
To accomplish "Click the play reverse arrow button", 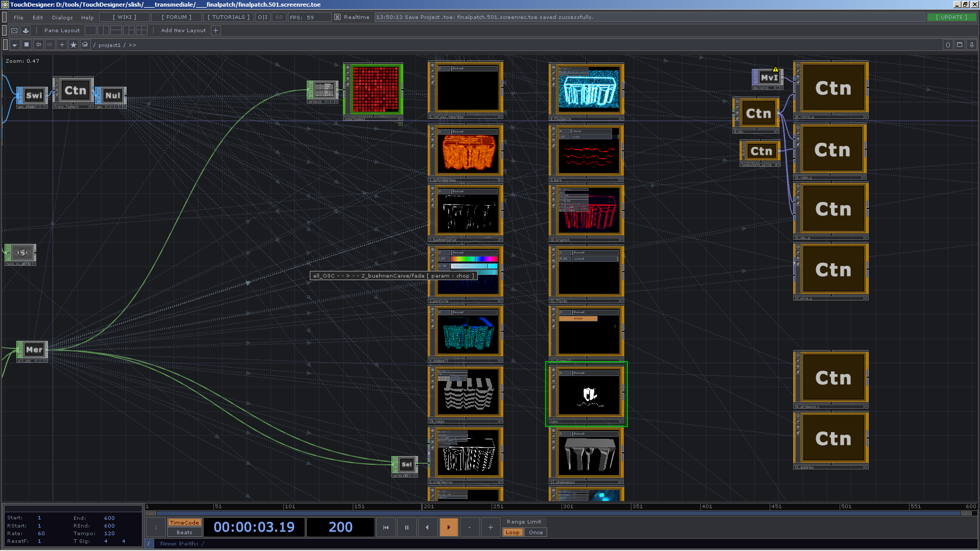I will pos(427,528).
